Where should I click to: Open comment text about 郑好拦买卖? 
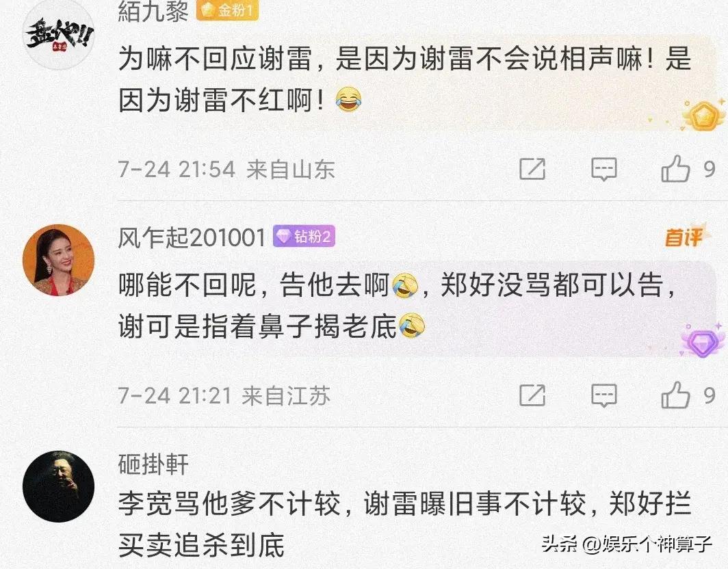coord(405,524)
